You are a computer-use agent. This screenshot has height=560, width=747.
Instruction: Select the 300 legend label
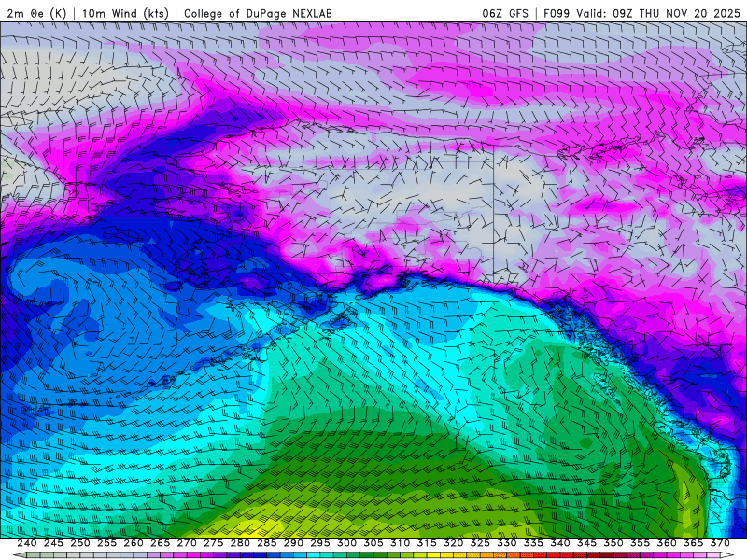click(346, 543)
